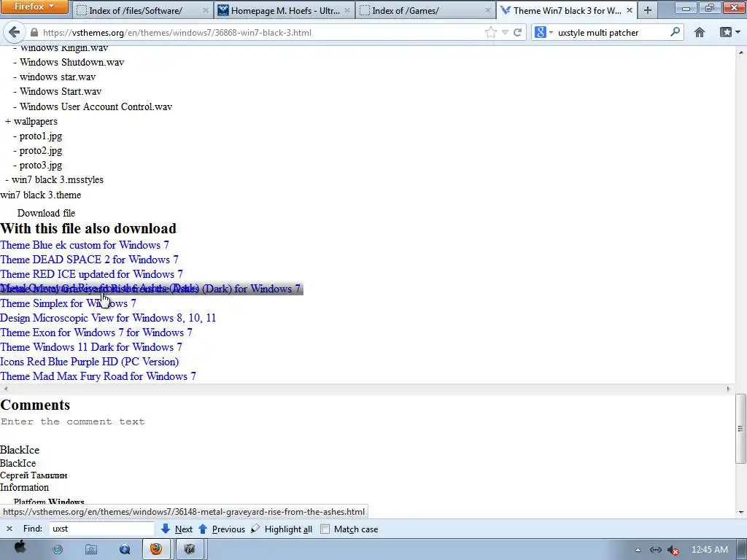Open the folder icon in the taskbar
The image size is (747, 560).
(x=91, y=549)
